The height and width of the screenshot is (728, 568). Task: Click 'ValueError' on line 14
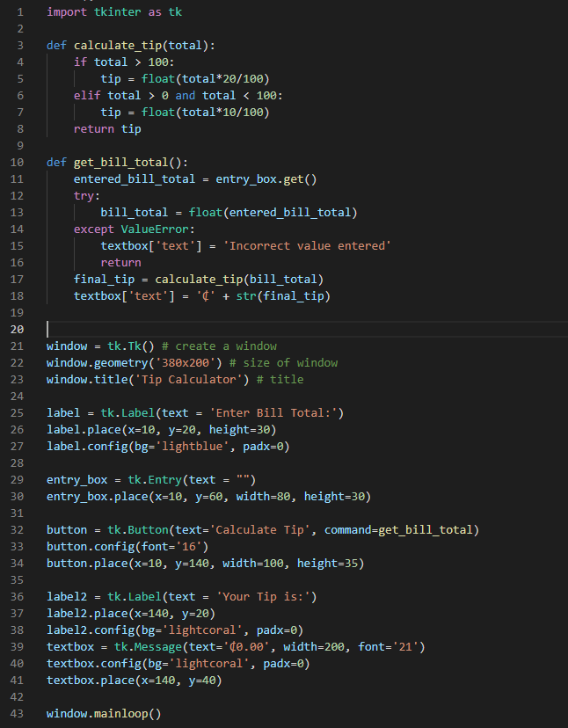155,229
